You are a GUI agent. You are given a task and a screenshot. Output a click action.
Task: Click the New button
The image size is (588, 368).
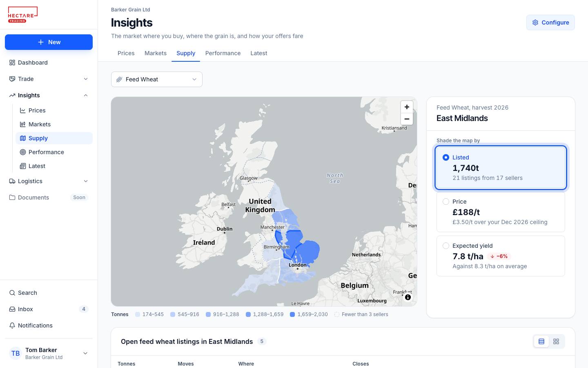(x=49, y=42)
